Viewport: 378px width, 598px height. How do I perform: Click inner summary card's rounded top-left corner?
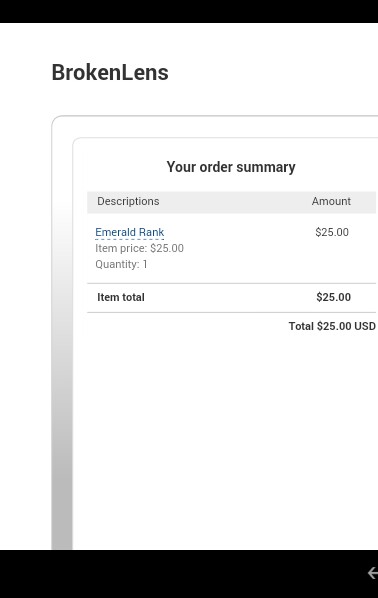point(78,143)
